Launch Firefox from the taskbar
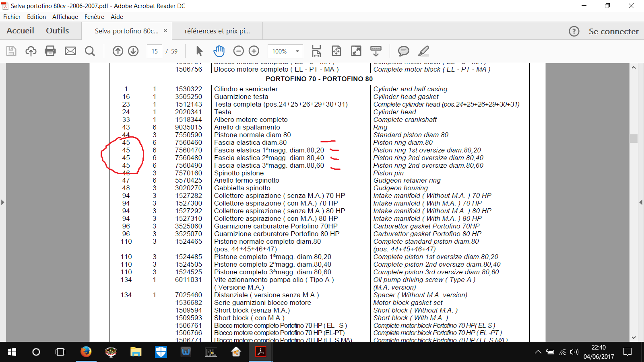This screenshot has width=644, height=362. click(x=86, y=352)
